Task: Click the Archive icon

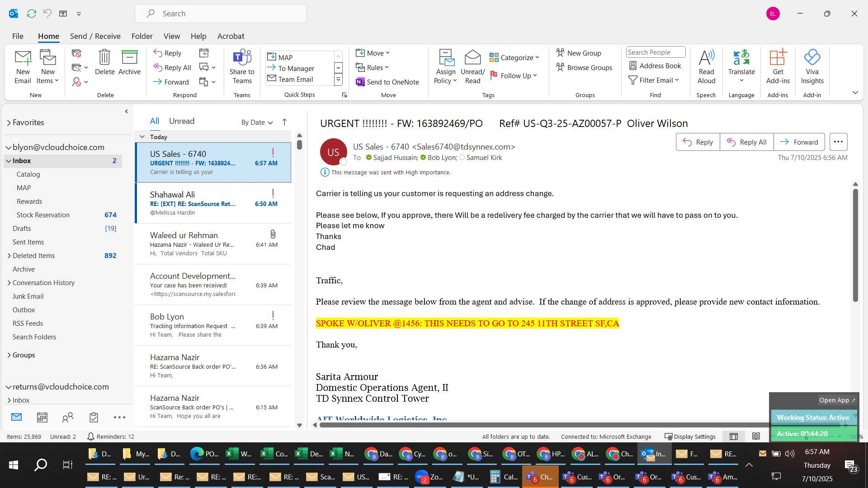Action: (129, 62)
